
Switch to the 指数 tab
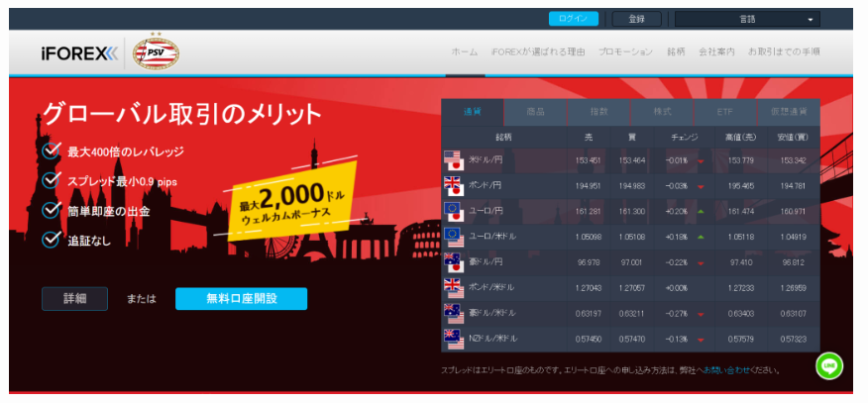(598, 112)
